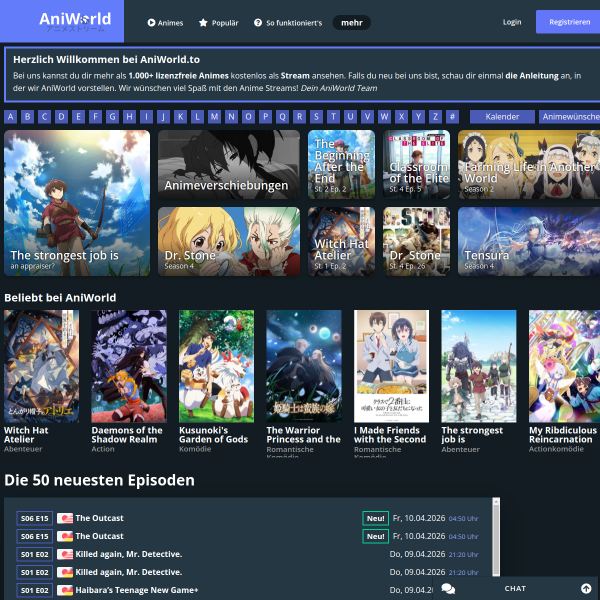Open Classroom of the Elite card
Image resolution: width=600 pixels, height=600 pixels.
416,165
